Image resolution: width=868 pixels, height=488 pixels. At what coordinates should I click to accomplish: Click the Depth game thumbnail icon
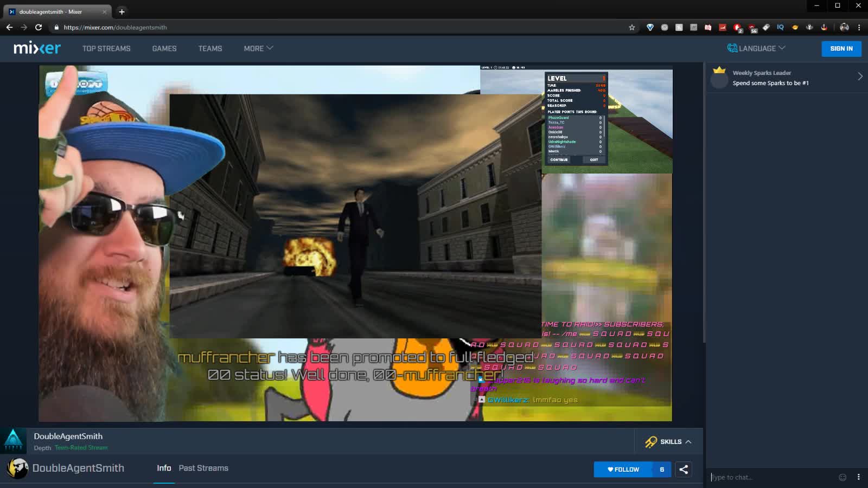13,440
